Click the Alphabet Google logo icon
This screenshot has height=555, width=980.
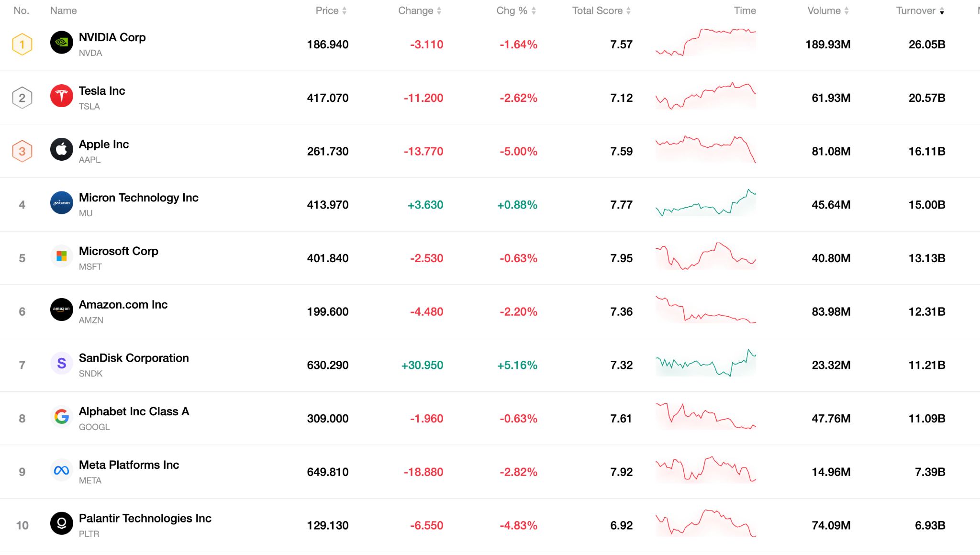pyautogui.click(x=62, y=417)
